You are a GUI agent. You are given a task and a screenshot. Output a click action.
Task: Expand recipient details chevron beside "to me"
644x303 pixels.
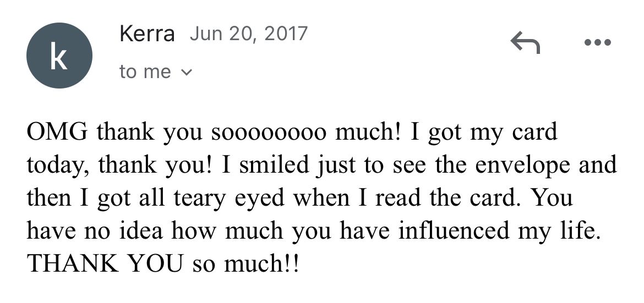coord(187,72)
